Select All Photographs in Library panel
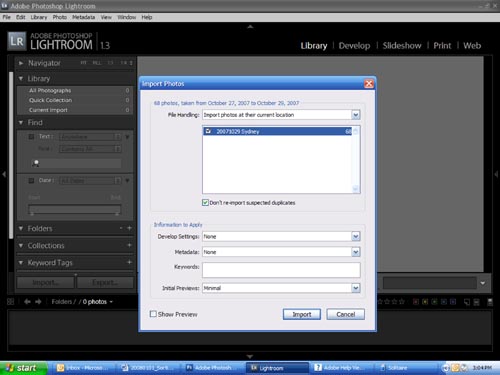Image resolution: width=500 pixels, height=375 pixels. point(75,91)
